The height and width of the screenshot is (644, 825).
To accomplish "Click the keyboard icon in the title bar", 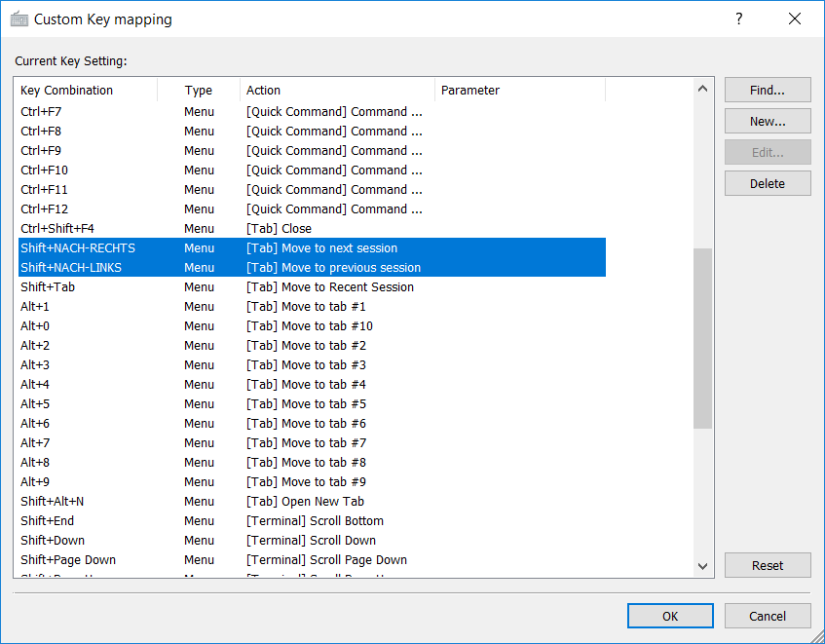I will pos(21,19).
